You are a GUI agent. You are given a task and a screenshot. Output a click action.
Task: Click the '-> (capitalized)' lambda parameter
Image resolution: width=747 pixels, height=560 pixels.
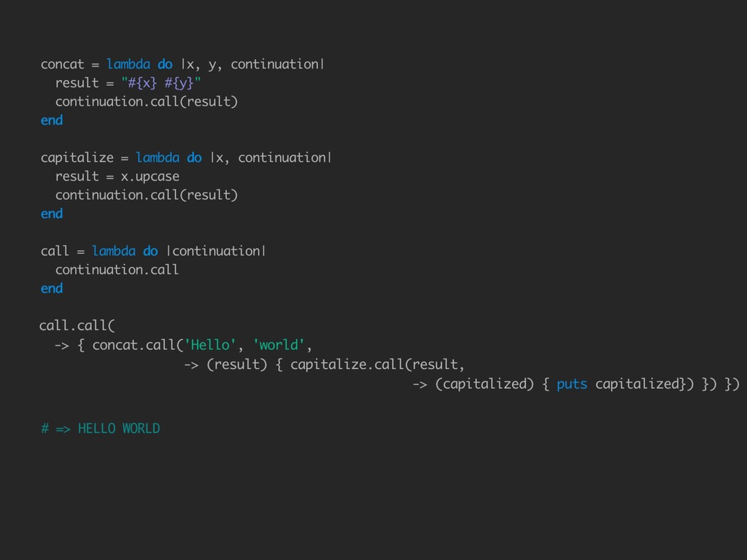[473, 384]
